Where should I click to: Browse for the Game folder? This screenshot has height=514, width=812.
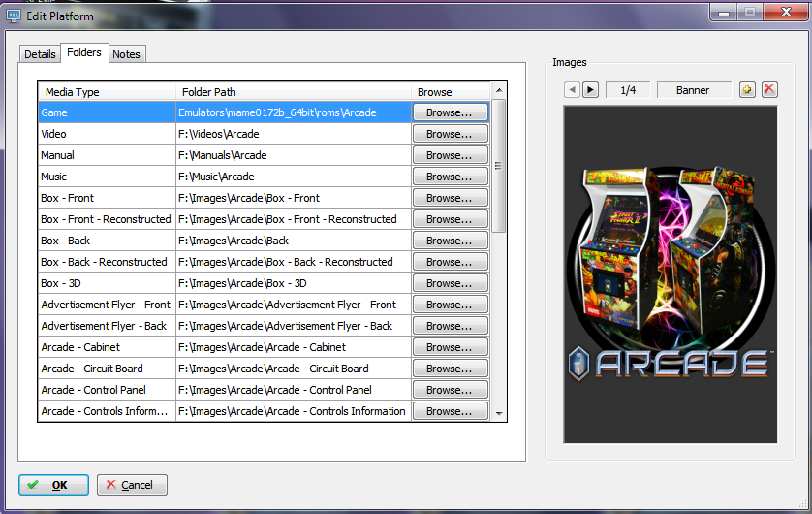point(450,112)
